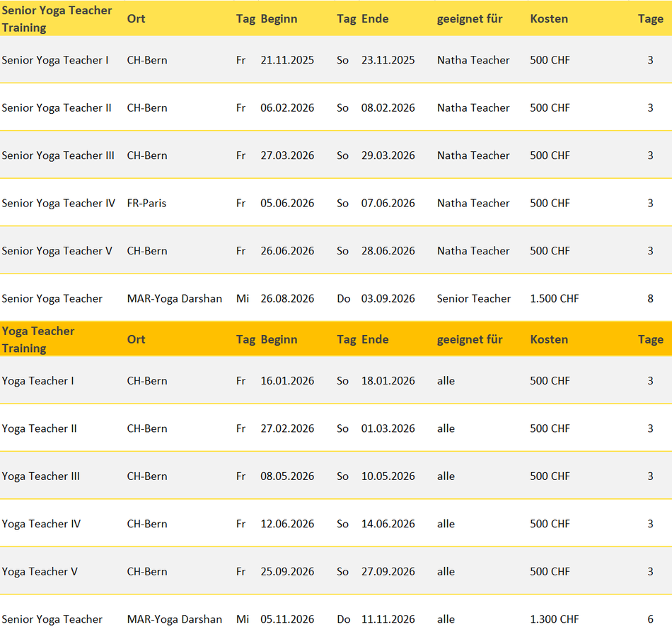This screenshot has height=639, width=672.
Task: Click the start date 27.02.2026
Action: [287, 429]
